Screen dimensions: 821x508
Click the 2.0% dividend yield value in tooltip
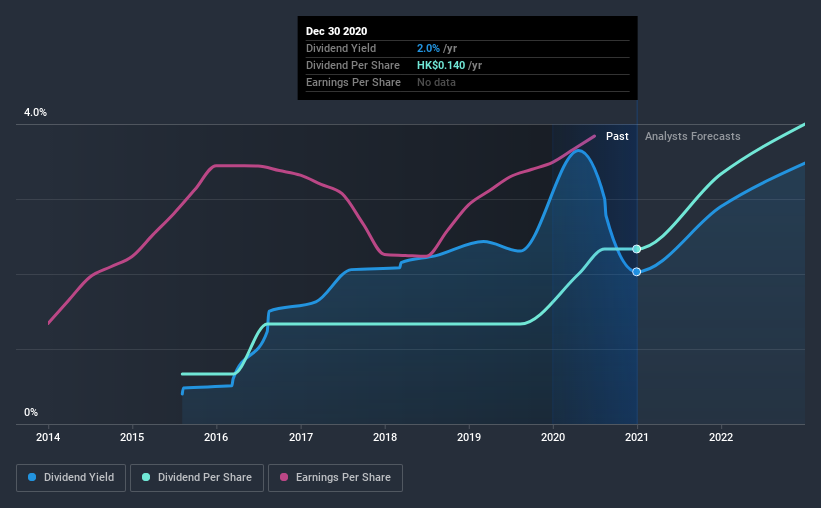428,48
